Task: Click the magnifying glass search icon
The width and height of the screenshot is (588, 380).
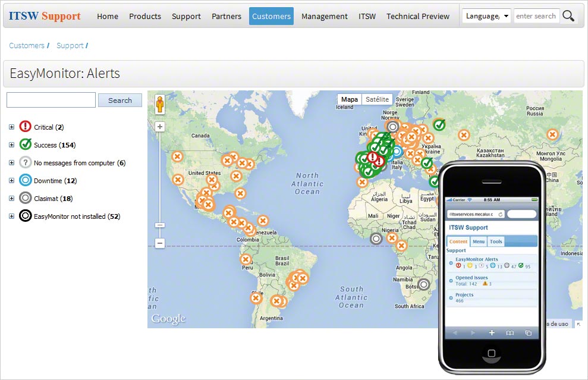Action: (568, 16)
